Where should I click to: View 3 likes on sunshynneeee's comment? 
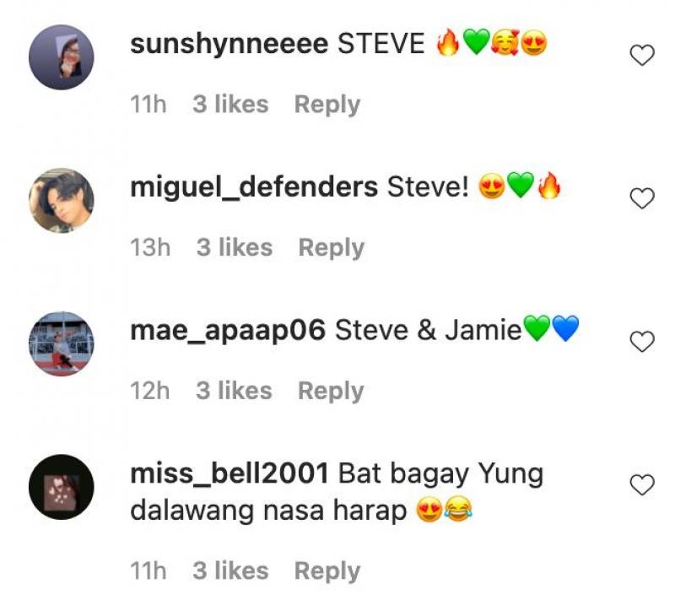(x=230, y=104)
